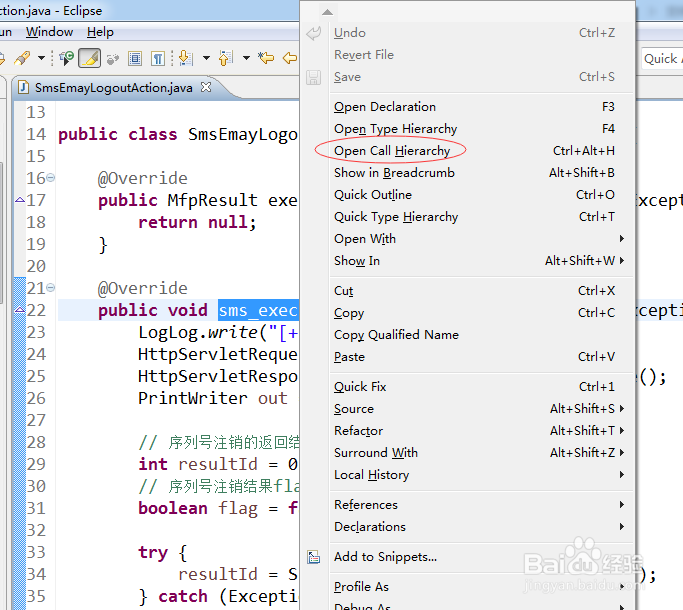Viewport: 683px width, 610px height.
Task: Collapse the fold marker at line 21
Action: coord(51,288)
